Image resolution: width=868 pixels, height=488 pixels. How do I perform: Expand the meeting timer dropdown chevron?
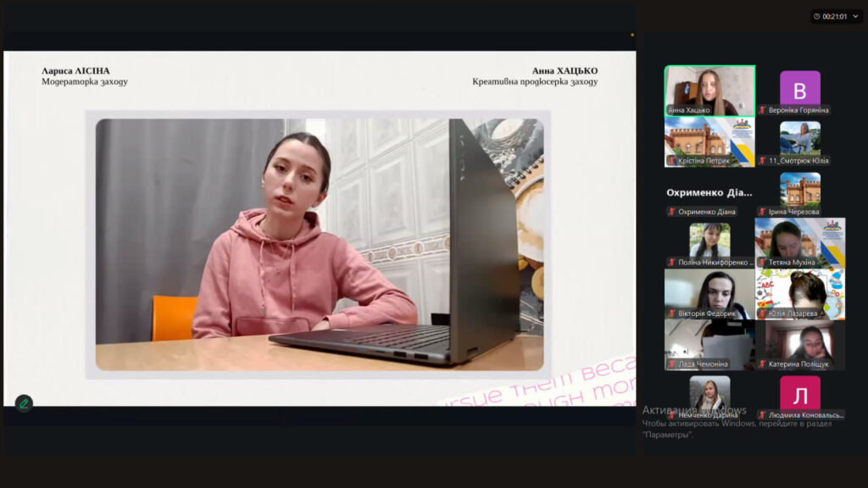855,16
